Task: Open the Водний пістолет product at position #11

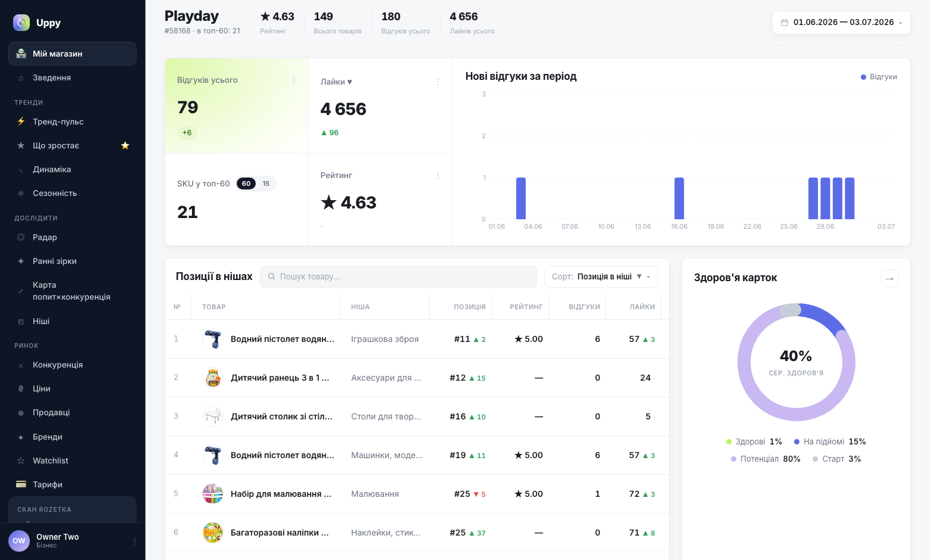Action: (x=283, y=339)
